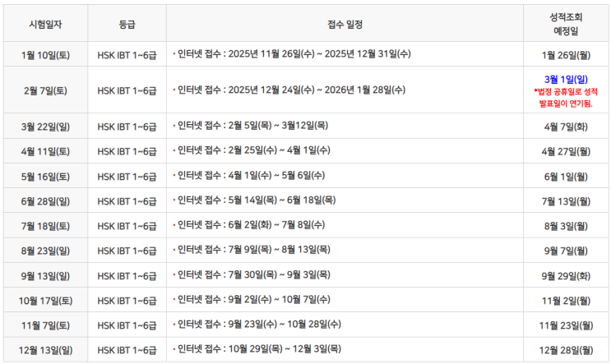
Task: Click registration period starting 2025년 11월 26일(수)
Action: (x=294, y=54)
